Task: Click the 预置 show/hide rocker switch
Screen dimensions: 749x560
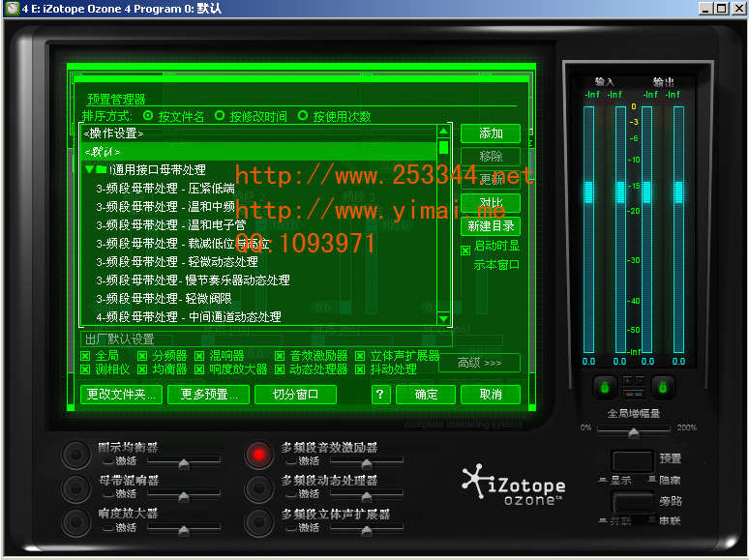Action: click(x=633, y=460)
